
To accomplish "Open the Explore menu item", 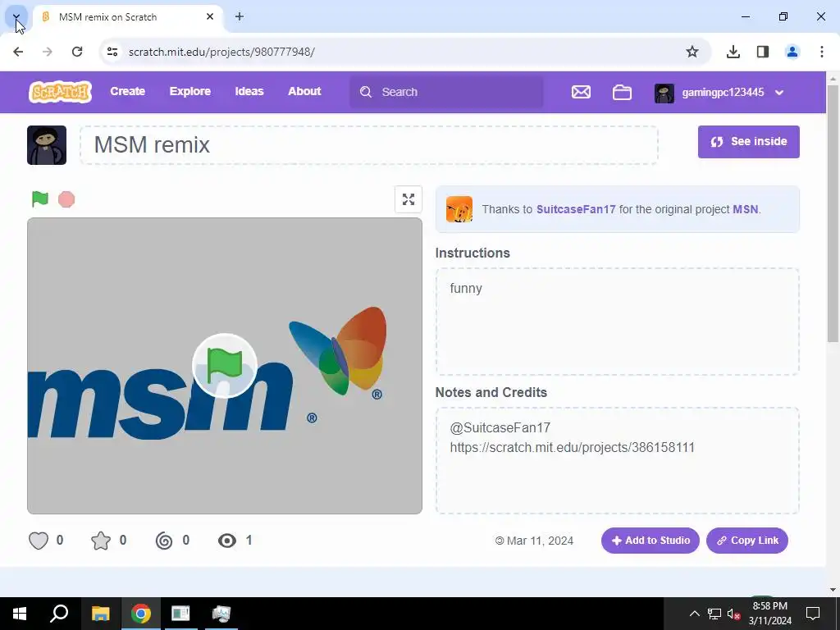I will [190, 91].
